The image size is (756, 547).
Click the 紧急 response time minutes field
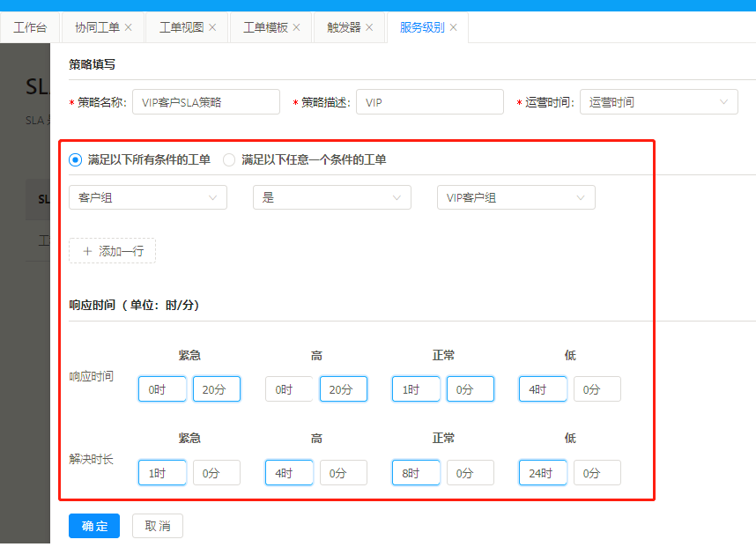coord(216,389)
